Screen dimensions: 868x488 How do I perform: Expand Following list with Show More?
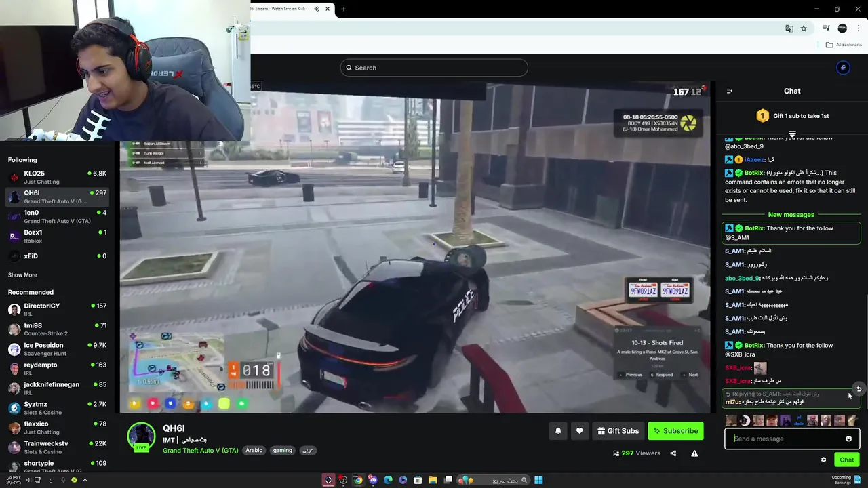(22, 275)
